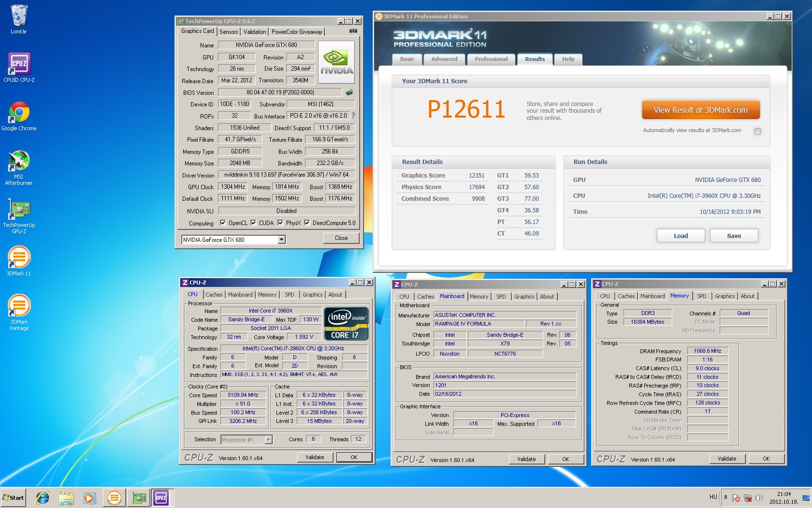Screen dimensions: 812x508
Task: Enable automatically view results at 3DMark.com
Action: click(x=757, y=131)
